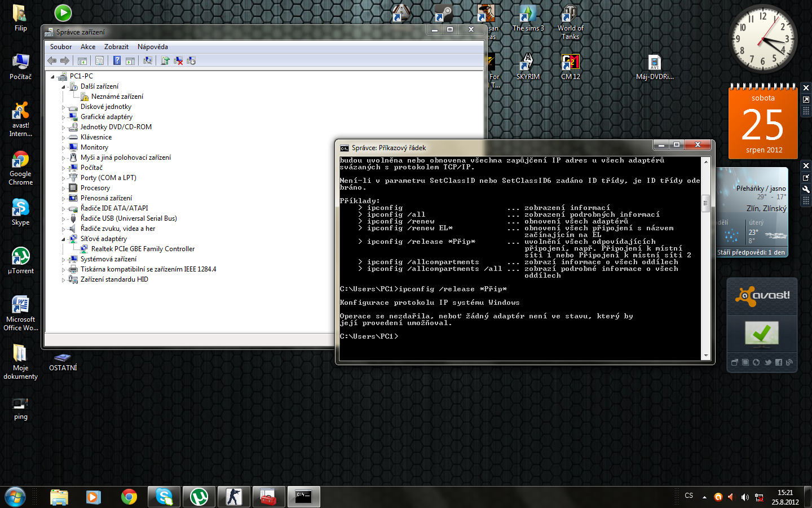
Task: Expand the Grafické adaptéry category
Action: coord(63,117)
